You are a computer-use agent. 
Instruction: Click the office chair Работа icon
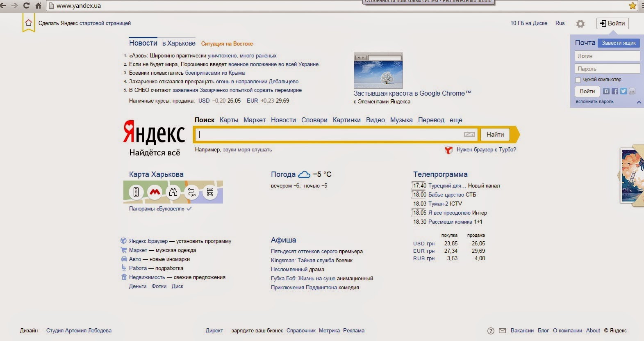124,268
